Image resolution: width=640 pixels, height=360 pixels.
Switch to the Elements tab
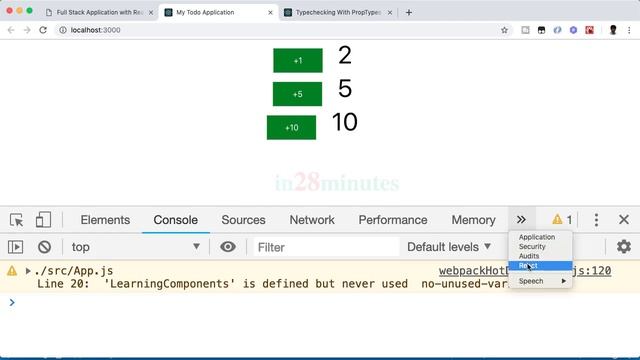click(x=105, y=220)
